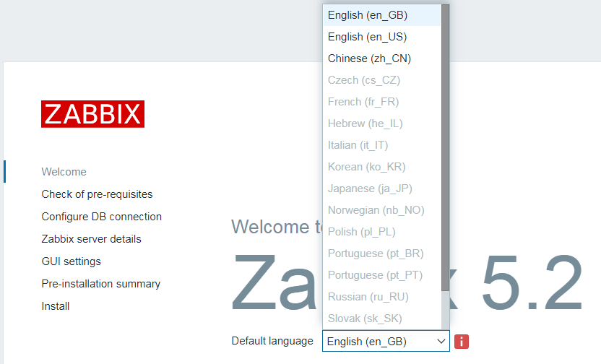The height and width of the screenshot is (364, 601).
Task: Click the Configure DB connection step
Action: 102,217
